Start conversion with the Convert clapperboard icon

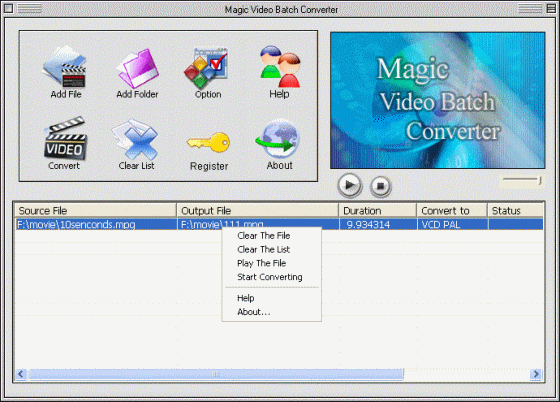pyautogui.click(x=65, y=139)
